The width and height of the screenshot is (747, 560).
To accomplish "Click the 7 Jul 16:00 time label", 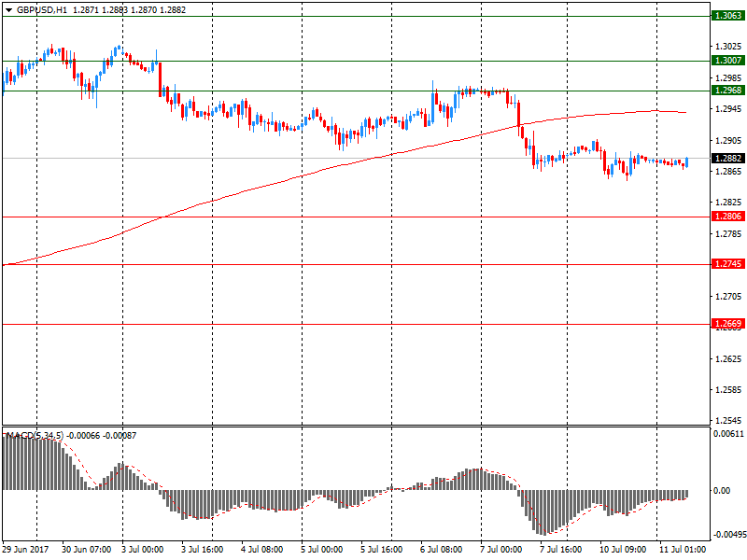I will tap(561, 550).
